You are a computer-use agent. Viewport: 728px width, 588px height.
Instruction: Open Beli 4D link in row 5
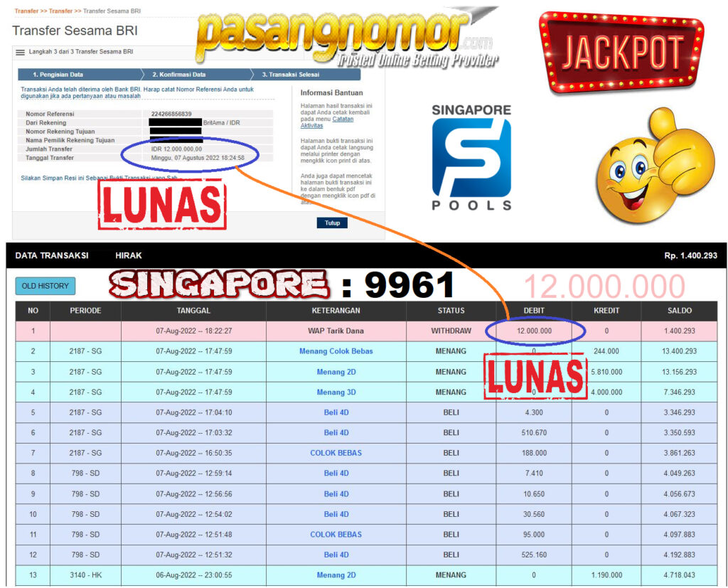click(x=336, y=412)
